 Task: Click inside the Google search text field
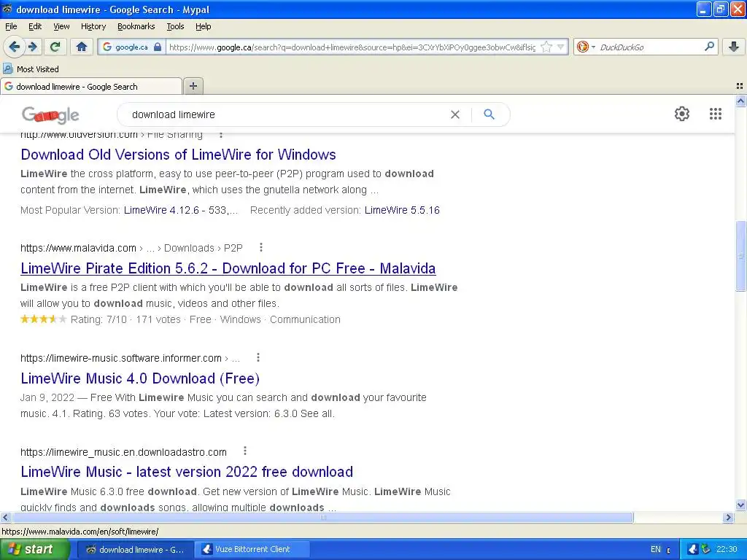click(286, 114)
